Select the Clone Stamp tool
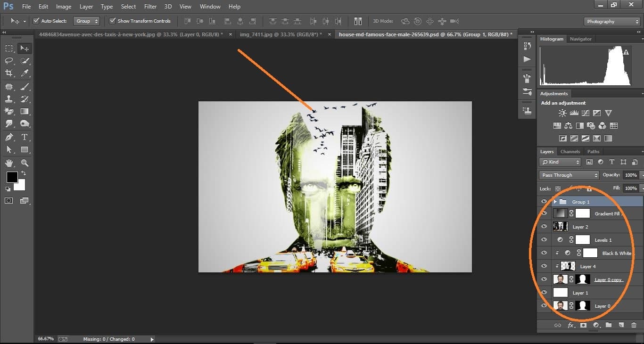This screenshot has width=644, height=344. (x=8, y=98)
